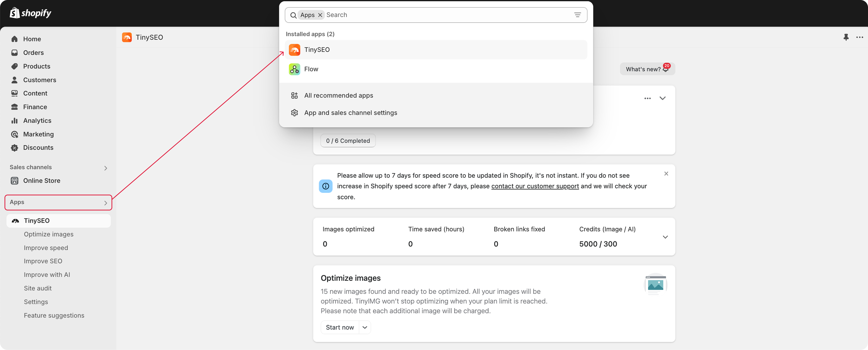Screen dimensions: 868x350
Task: Open Discounts via the coupon icon
Action: pos(15,147)
